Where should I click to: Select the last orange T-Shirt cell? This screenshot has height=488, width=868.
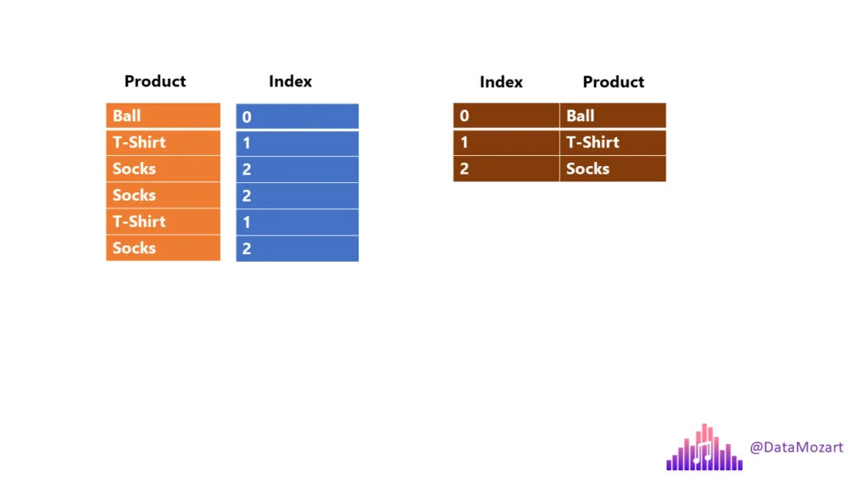(163, 222)
